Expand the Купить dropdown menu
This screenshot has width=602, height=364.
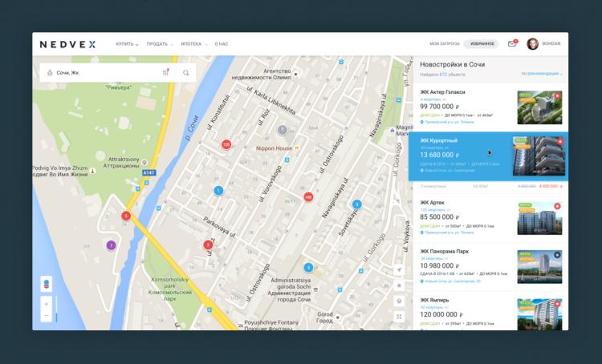tap(127, 44)
